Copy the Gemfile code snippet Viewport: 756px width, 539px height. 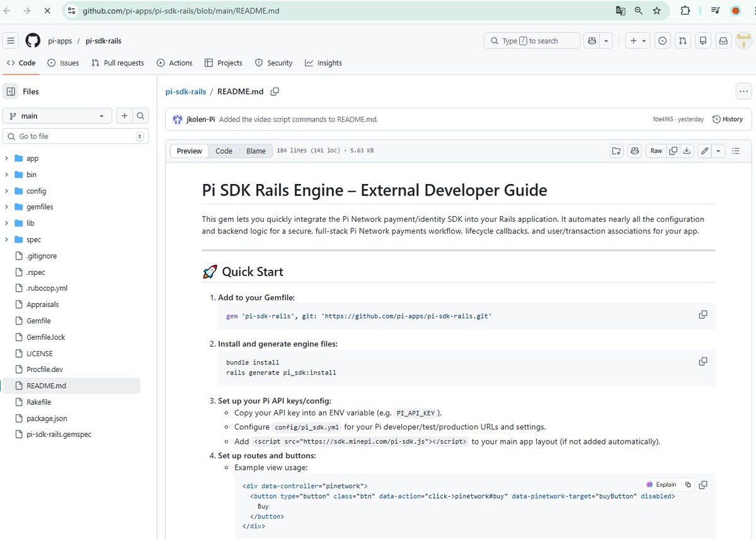pos(703,315)
